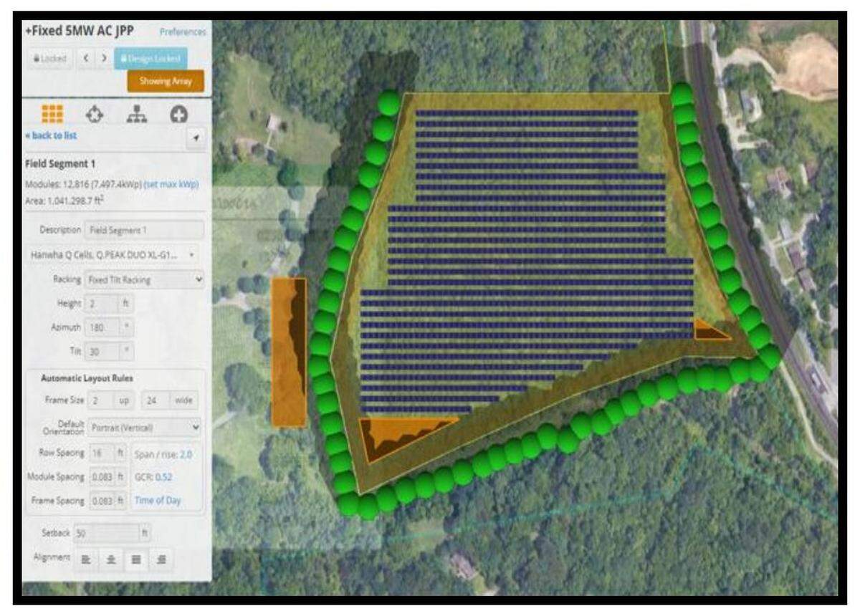Select center alignment icon
Screen dimensions: 860x616
point(110,560)
